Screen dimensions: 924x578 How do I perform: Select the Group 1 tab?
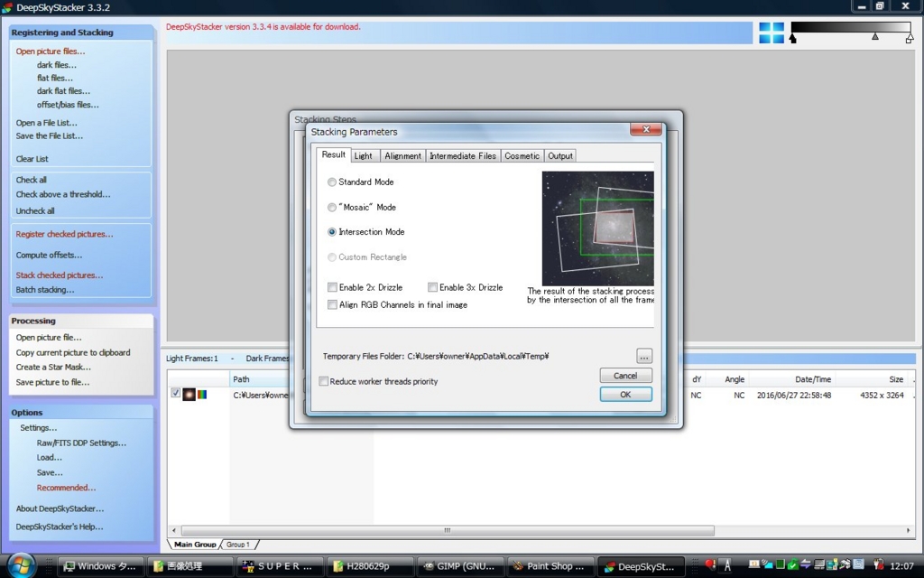tap(238, 545)
